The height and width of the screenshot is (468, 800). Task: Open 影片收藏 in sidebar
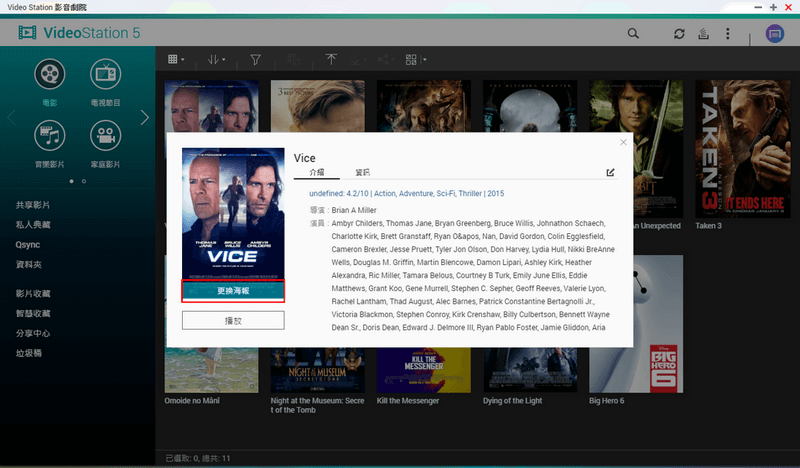[x=33, y=294]
